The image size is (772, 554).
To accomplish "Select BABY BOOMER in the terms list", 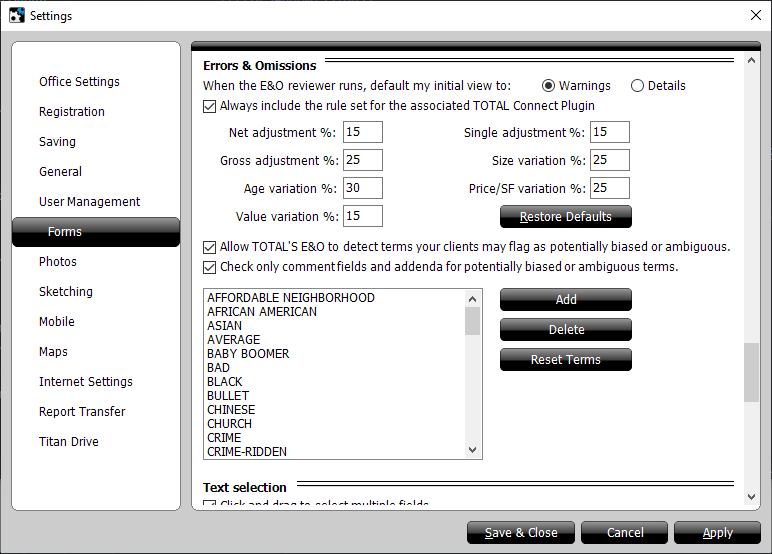I will [x=248, y=354].
